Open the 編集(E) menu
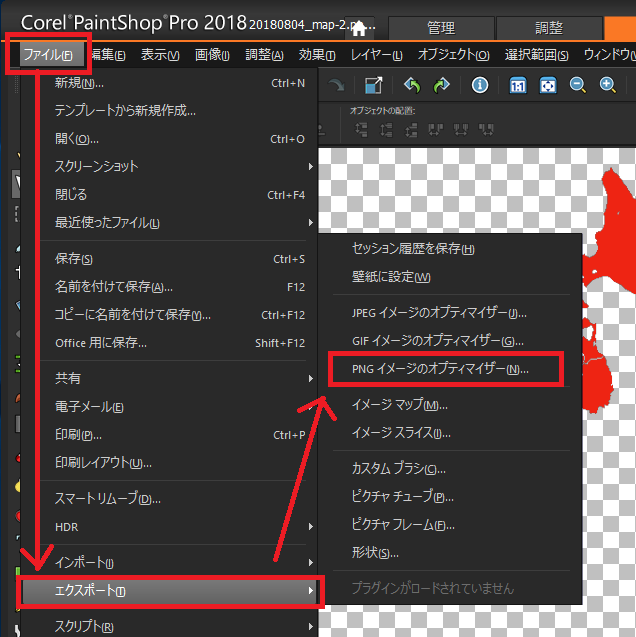636x637 pixels. click(x=108, y=55)
